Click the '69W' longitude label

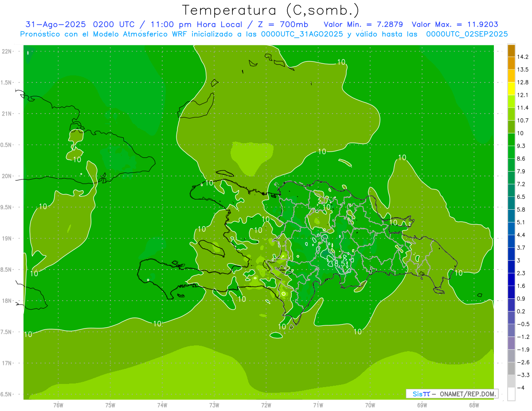pyautogui.click(x=422, y=405)
